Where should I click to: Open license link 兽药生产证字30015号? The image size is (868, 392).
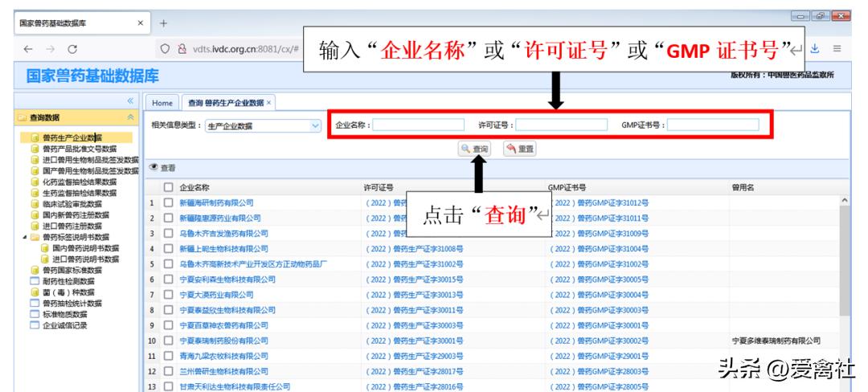(x=415, y=280)
